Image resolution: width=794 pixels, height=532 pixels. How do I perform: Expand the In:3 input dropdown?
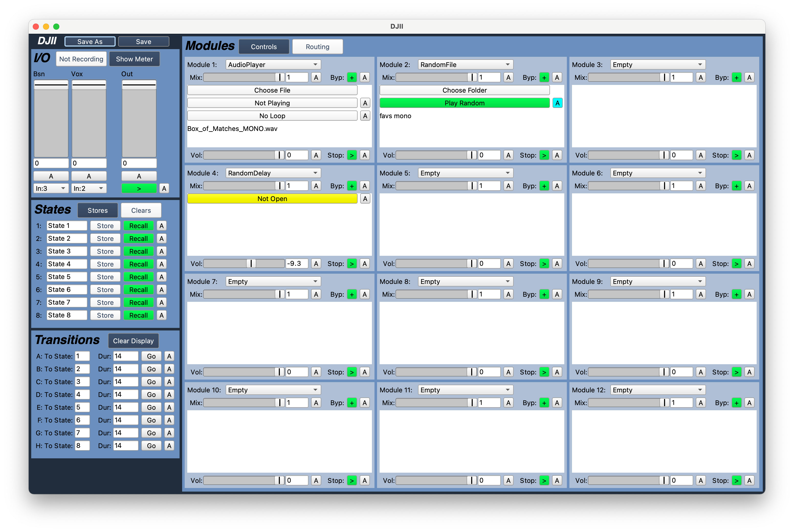[x=51, y=188]
